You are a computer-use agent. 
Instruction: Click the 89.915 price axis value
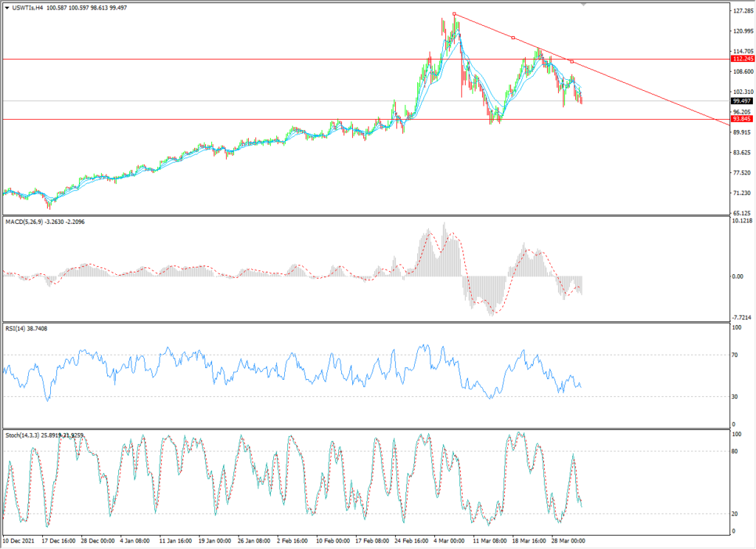tap(743, 132)
